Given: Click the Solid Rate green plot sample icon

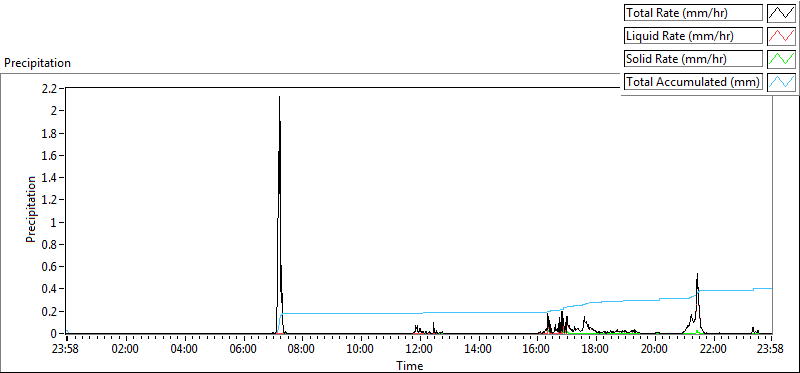Looking at the screenshot, I should click(782, 59).
